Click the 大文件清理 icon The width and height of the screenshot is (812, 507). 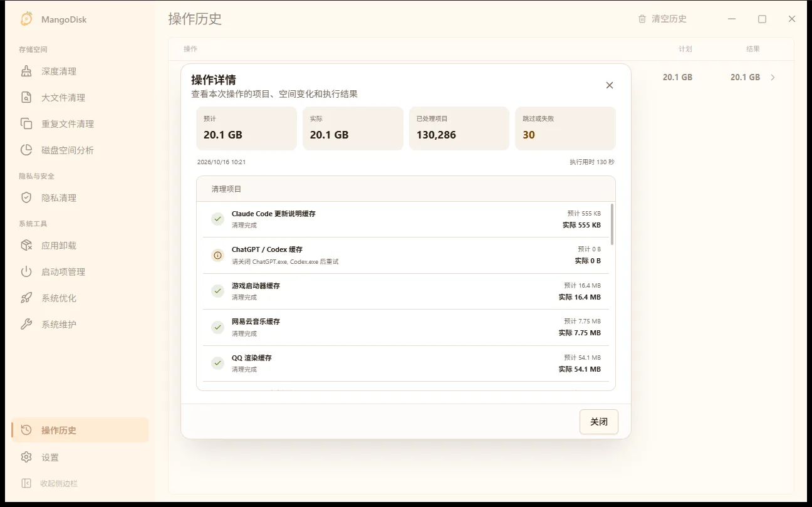26,98
